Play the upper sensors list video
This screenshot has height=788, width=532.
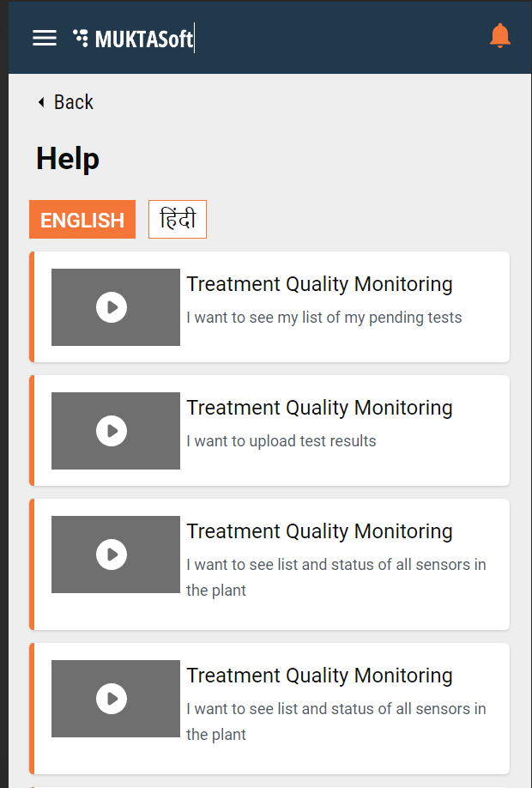click(x=112, y=555)
